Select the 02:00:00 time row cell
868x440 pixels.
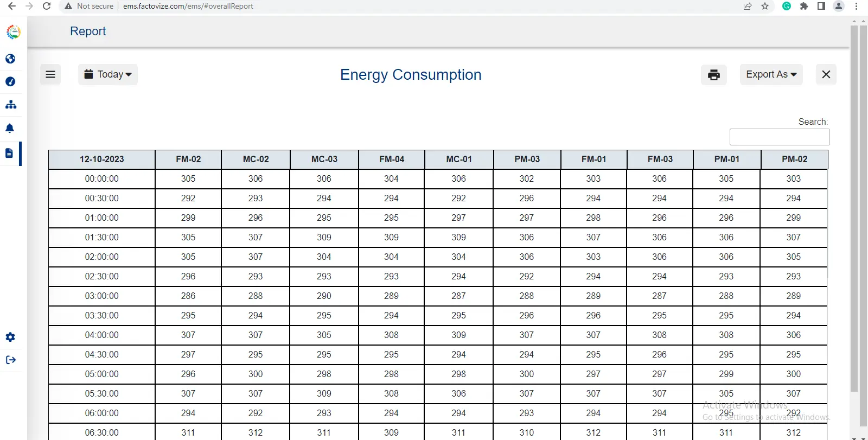[x=102, y=257]
